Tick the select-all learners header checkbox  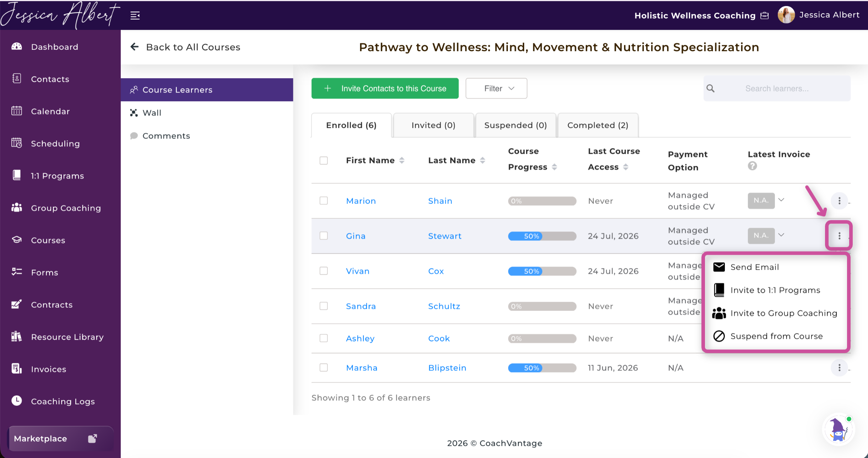324,161
